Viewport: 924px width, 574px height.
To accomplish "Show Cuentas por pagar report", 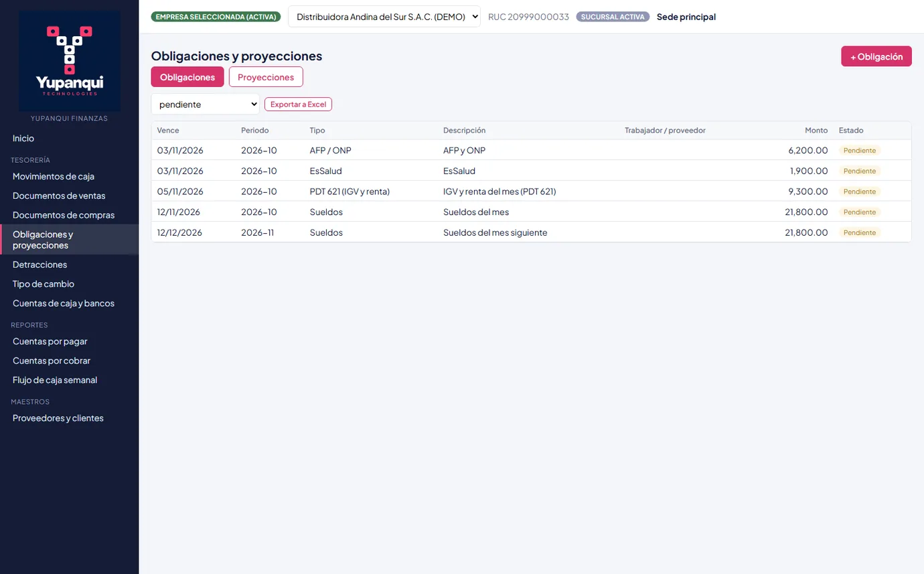I will point(50,341).
